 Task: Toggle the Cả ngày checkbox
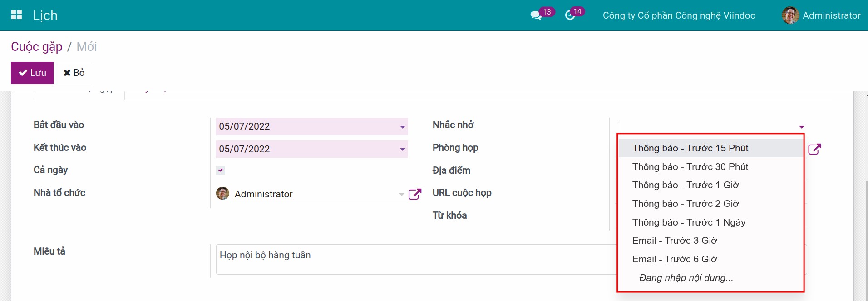click(x=221, y=170)
